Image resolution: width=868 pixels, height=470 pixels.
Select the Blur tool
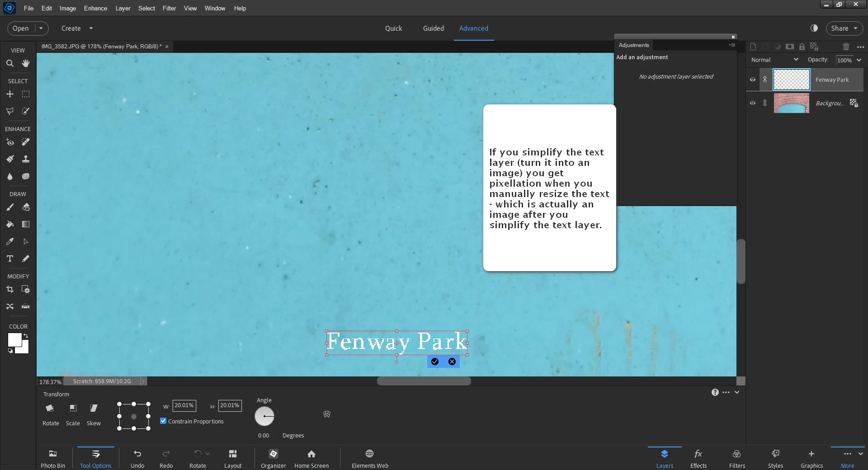(10, 176)
